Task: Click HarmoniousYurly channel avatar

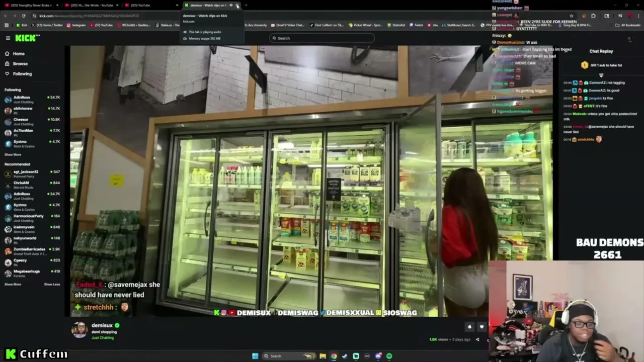Action: point(8,218)
